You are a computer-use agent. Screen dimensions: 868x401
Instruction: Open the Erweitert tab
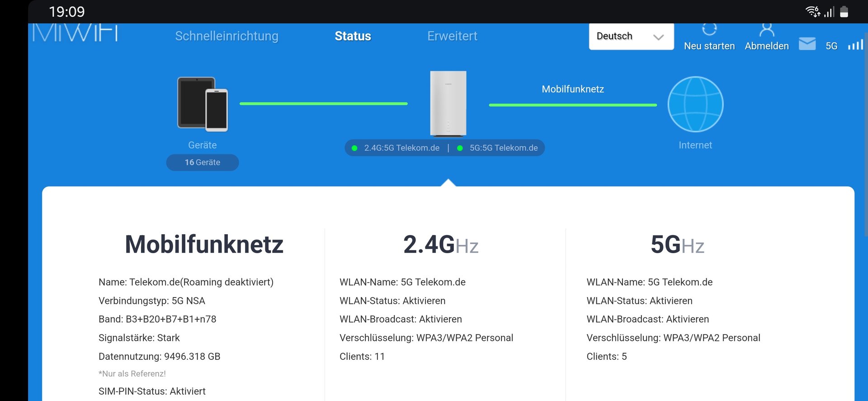click(x=452, y=36)
